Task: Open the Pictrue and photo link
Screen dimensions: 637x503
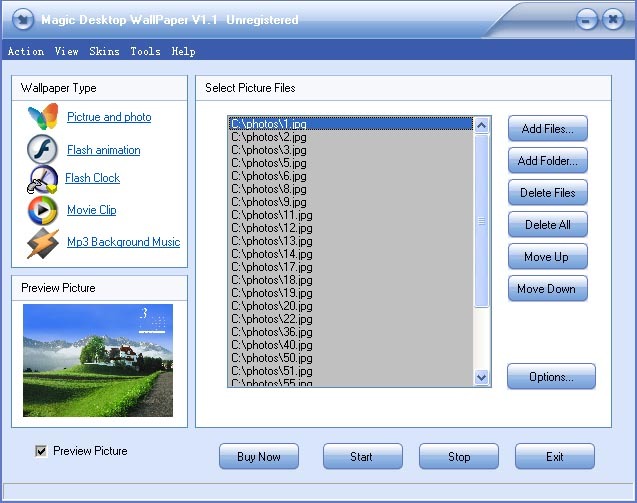Action: 109,117
